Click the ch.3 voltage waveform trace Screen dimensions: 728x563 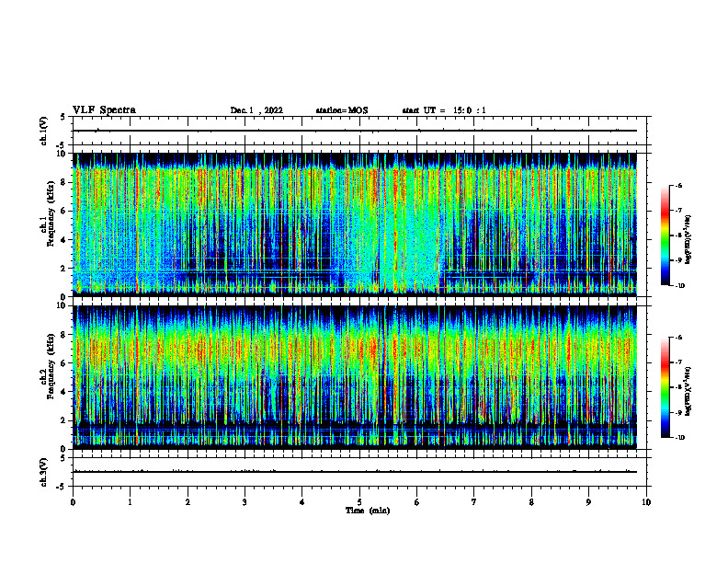(x=355, y=472)
